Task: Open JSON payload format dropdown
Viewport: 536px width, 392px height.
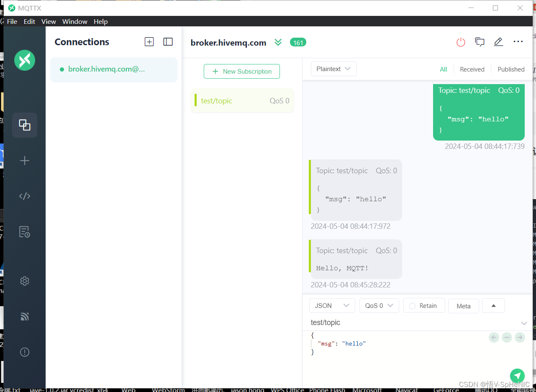Action: tap(332, 306)
